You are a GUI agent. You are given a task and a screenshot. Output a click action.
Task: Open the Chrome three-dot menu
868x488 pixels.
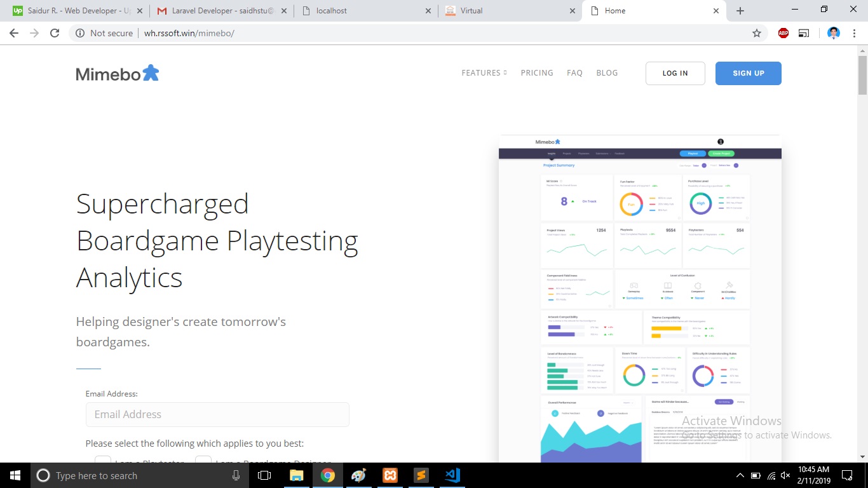855,33
